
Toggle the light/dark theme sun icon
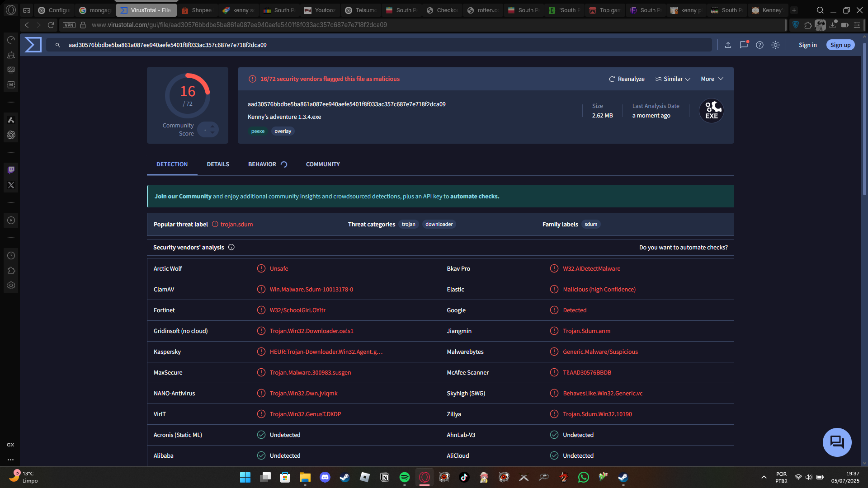[775, 45]
